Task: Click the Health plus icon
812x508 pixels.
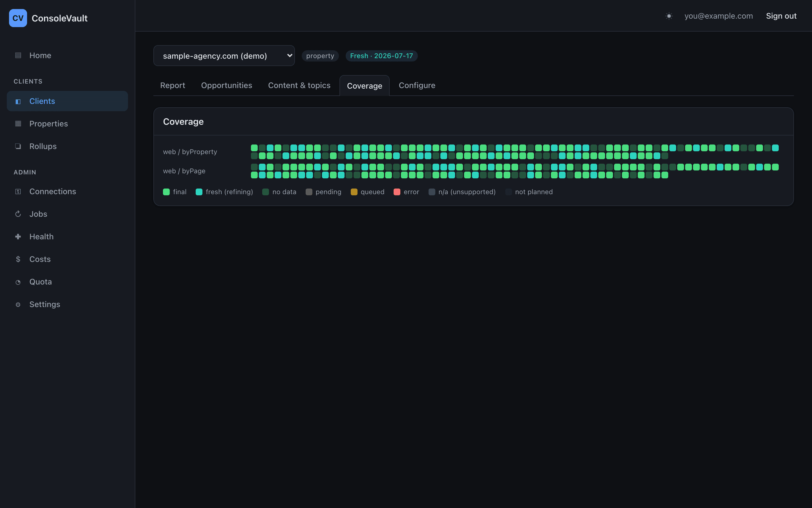Action: 18,237
